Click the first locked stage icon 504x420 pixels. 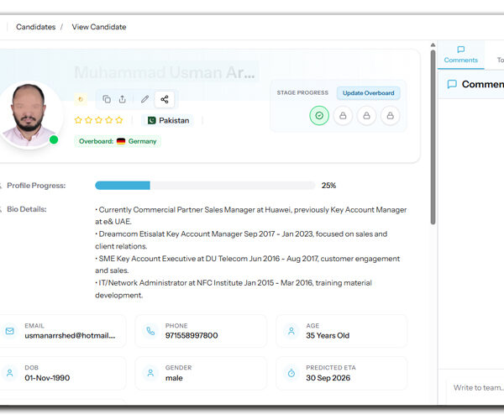point(343,116)
